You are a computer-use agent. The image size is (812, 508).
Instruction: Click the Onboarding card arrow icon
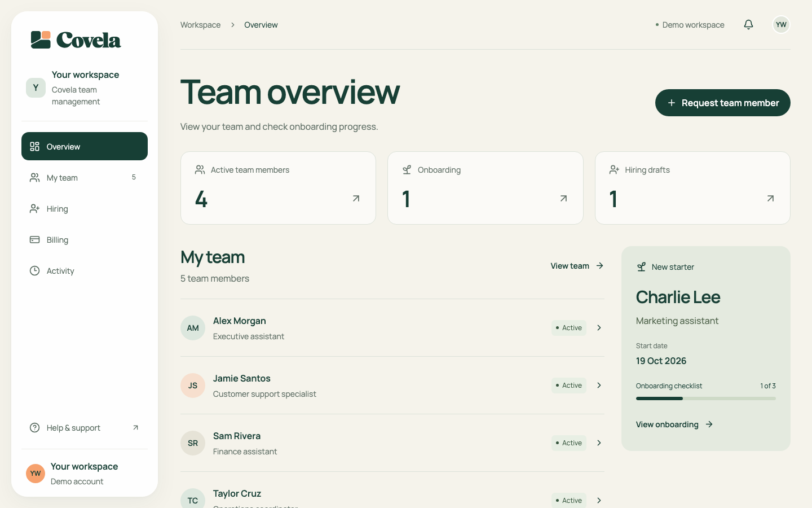(x=563, y=199)
